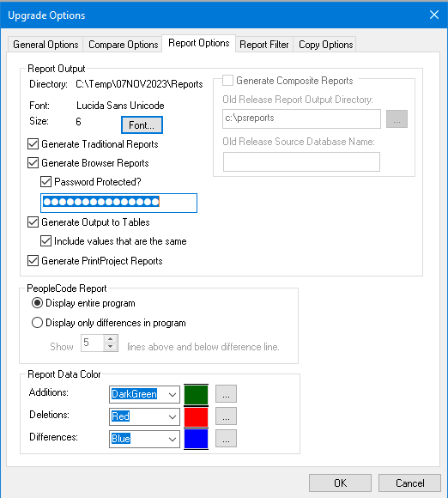Close the Upgrade Options dialog
Image resolution: width=448 pixels, height=498 pixels.
434,15
